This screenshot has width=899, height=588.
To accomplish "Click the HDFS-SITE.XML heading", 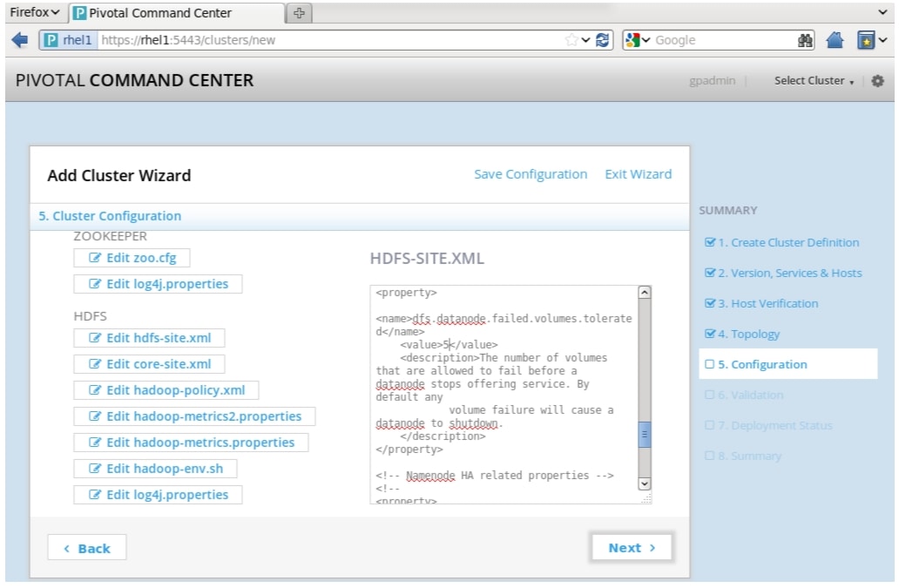I will click(427, 259).
